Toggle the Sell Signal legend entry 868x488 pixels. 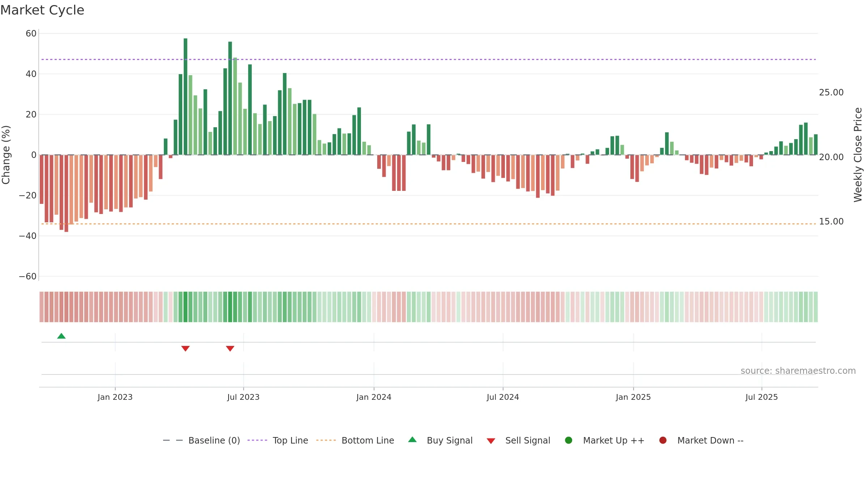(519, 440)
